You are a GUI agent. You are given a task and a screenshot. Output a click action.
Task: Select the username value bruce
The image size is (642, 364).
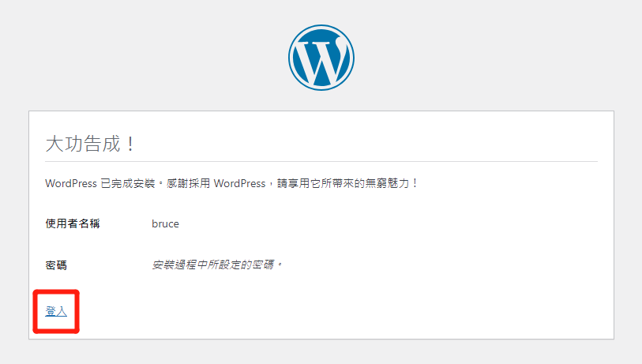point(165,224)
